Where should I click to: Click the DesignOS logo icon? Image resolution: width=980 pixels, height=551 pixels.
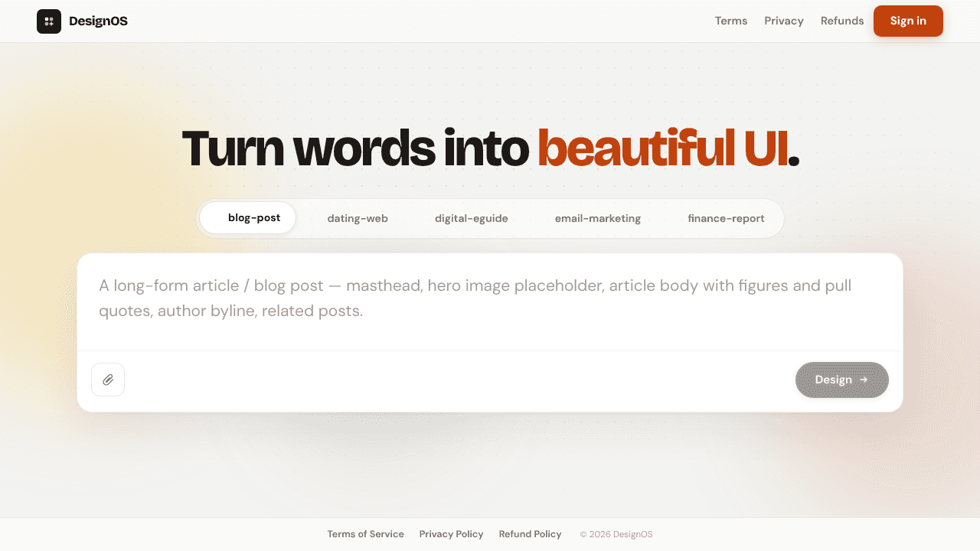[49, 21]
